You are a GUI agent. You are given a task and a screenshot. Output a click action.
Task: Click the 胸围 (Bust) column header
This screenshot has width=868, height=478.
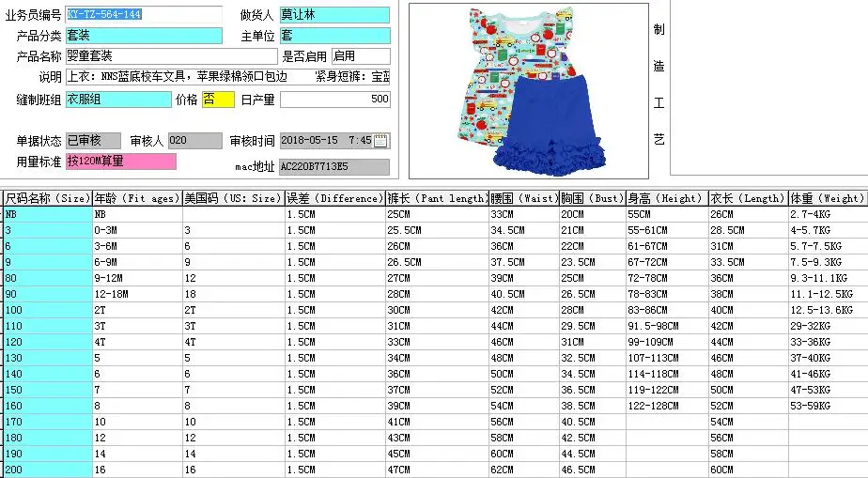coord(593,198)
